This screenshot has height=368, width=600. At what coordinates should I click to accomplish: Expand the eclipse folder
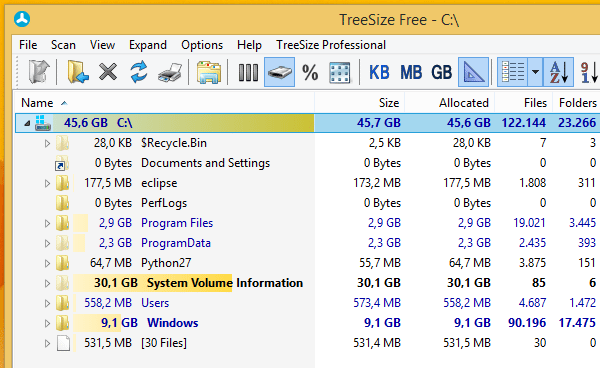coord(47,183)
